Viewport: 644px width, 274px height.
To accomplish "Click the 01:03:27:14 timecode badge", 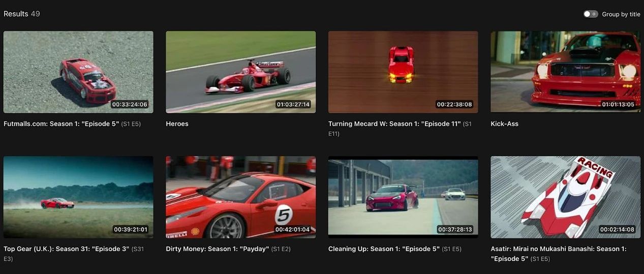I will tap(293, 105).
